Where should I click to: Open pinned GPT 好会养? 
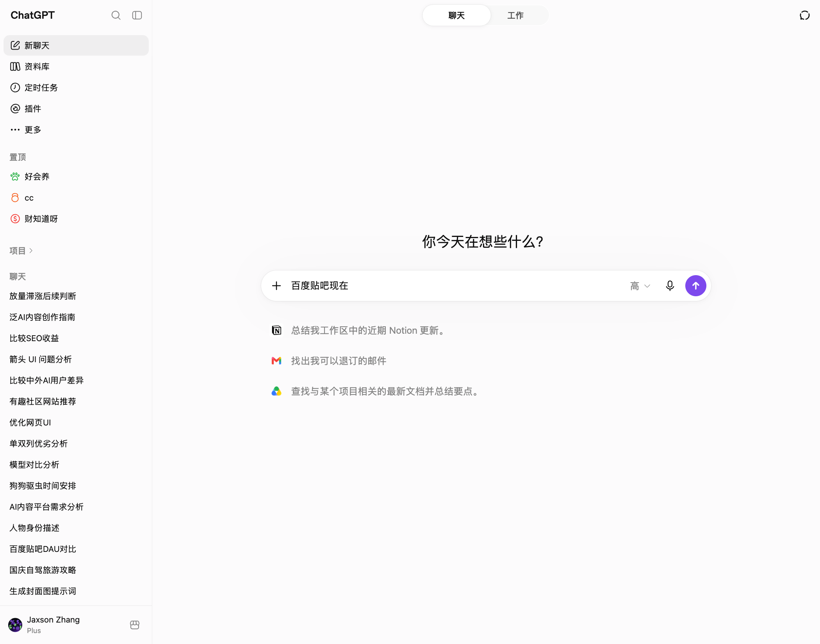point(76,176)
